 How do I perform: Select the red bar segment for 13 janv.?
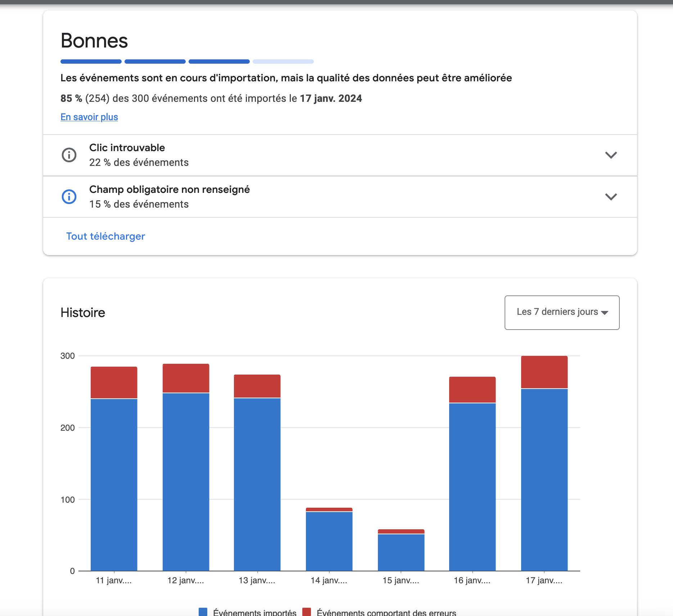(x=257, y=386)
